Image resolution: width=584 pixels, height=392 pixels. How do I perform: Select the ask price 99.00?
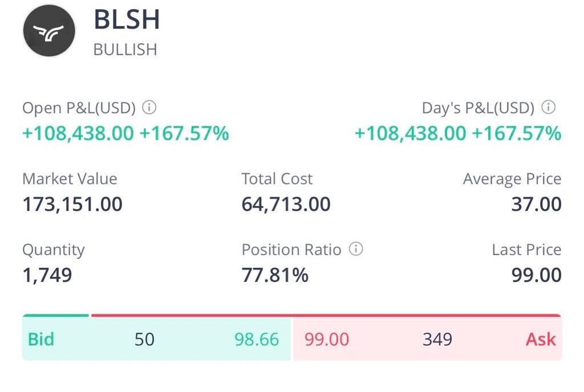pyautogui.click(x=327, y=340)
